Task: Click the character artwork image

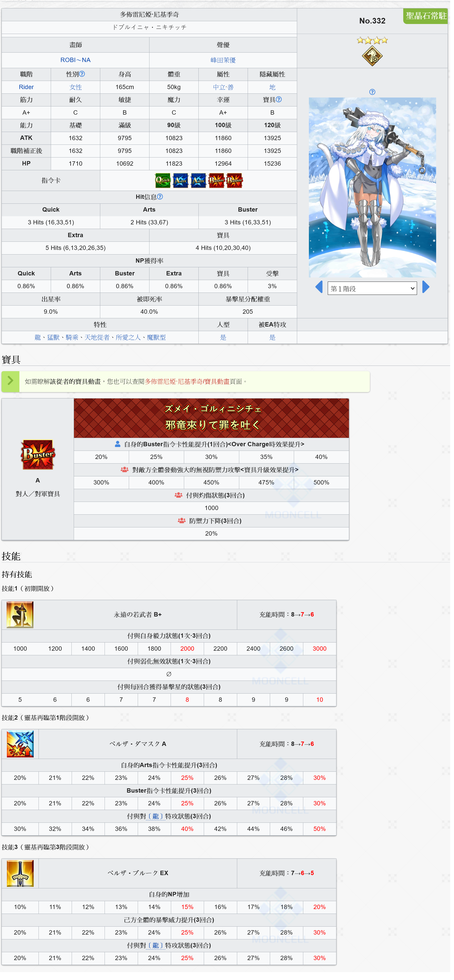Action: point(375,189)
